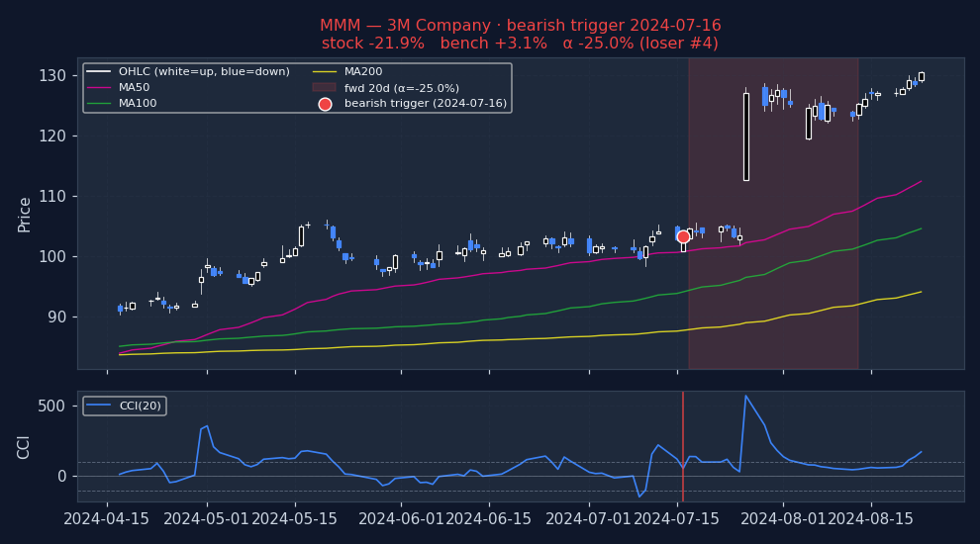Click the 'CCI' y-axis label
The width and height of the screenshot is (980, 544).
[x=25, y=446]
